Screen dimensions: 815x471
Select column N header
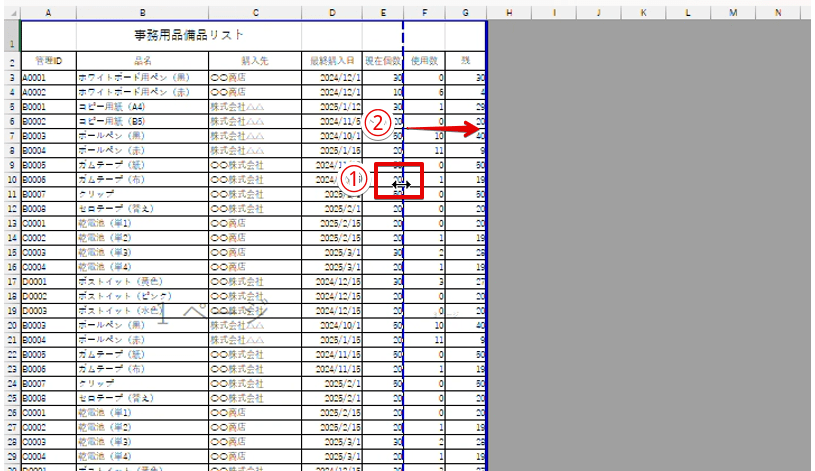pos(777,12)
